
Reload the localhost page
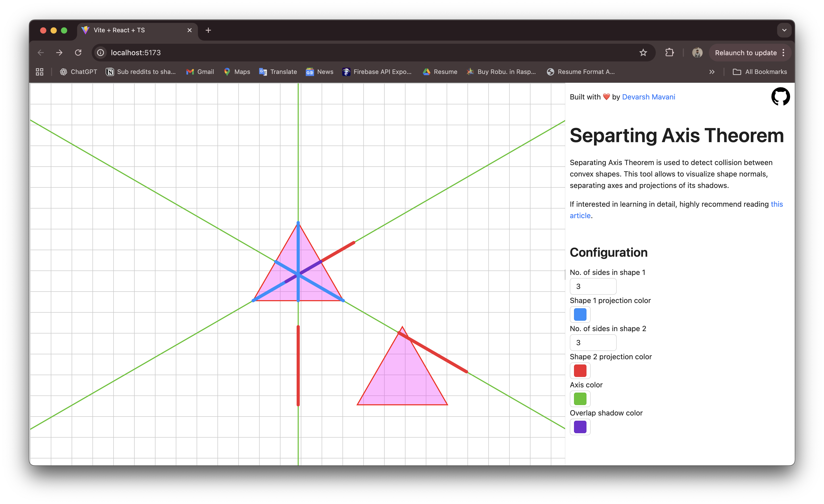coord(78,53)
